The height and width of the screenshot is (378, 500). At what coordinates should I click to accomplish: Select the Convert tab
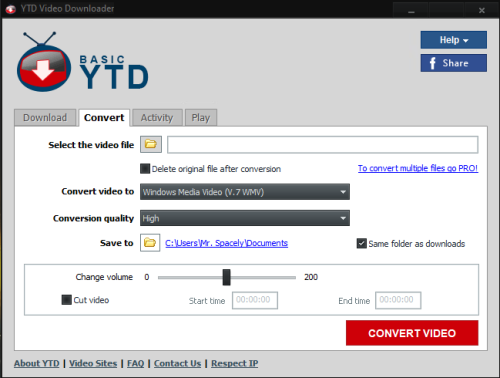tap(104, 118)
